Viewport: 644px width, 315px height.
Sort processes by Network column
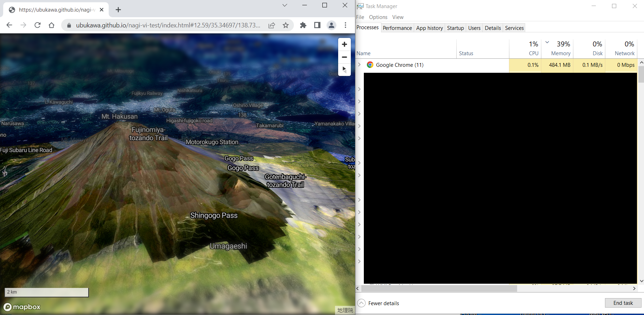click(x=621, y=49)
